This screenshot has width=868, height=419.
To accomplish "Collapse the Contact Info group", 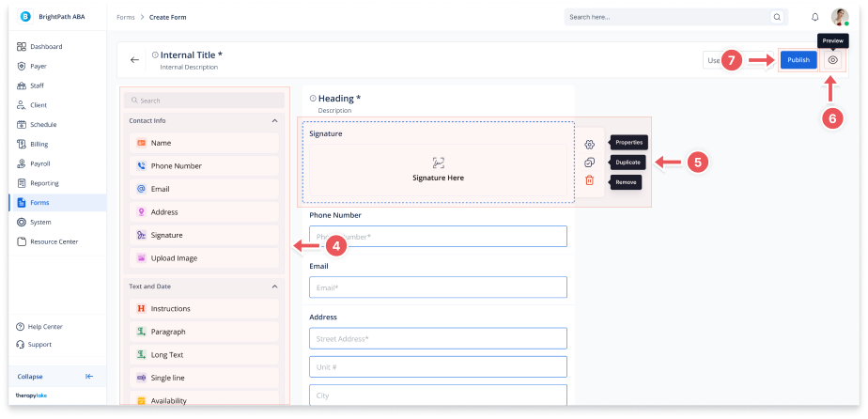I will pos(274,120).
